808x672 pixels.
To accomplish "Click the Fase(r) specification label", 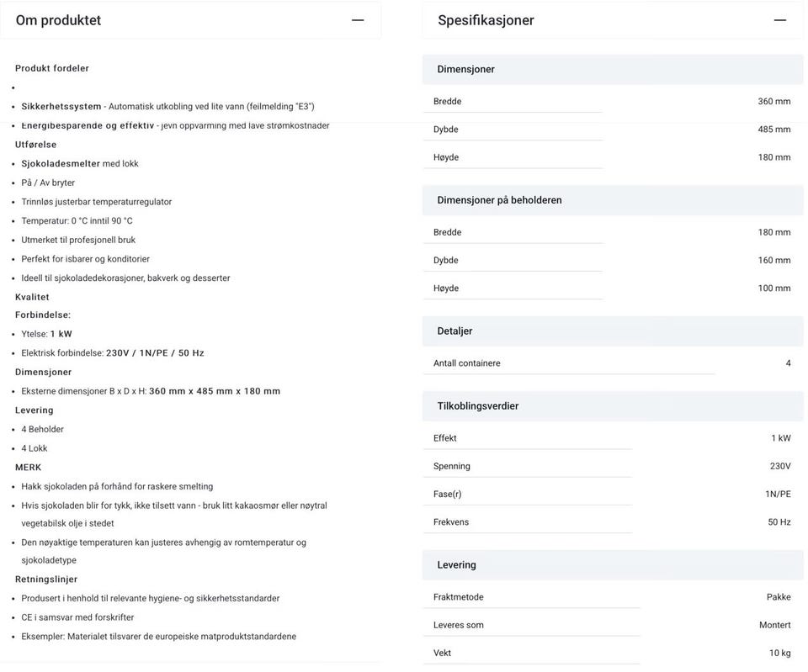I will 448,495.
